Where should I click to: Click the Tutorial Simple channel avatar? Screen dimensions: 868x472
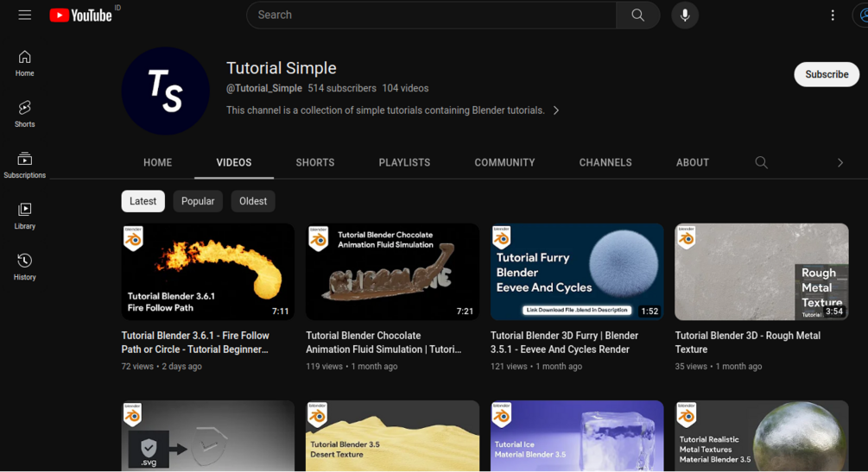coord(165,91)
